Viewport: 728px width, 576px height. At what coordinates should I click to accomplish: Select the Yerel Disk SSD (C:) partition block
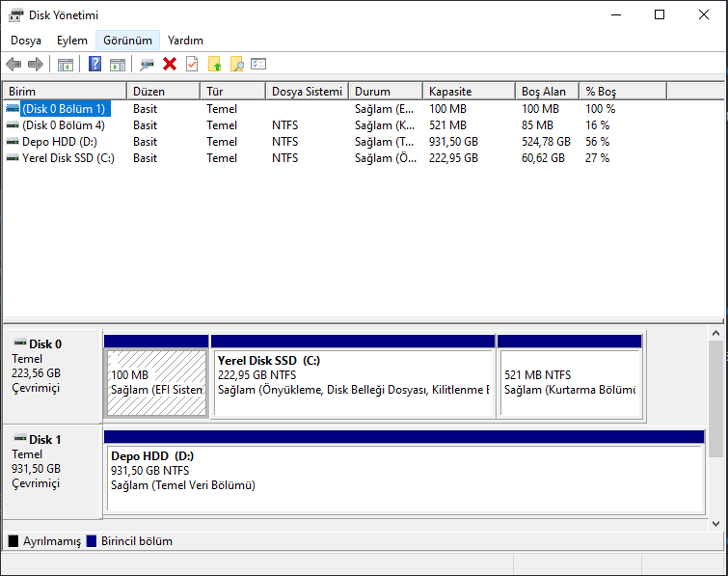pos(353,376)
